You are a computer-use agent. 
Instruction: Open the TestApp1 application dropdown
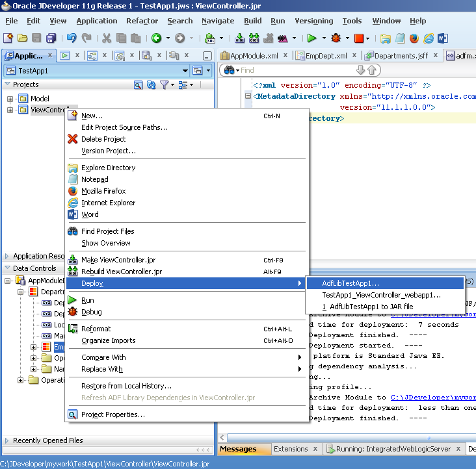tap(185, 71)
